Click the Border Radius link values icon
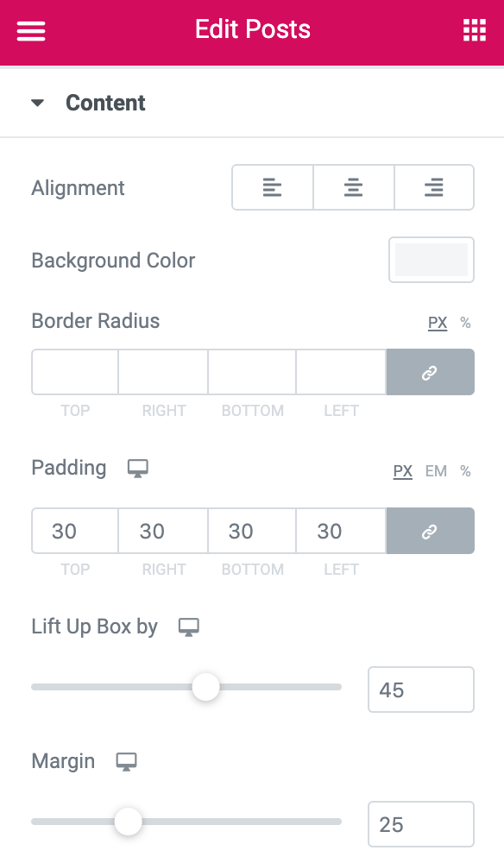 (x=430, y=372)
